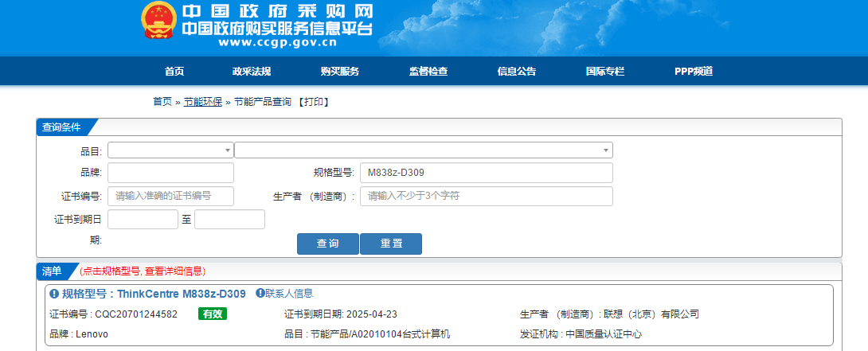Click the 规格型号 field with M838z-D309
868x351 pixels.
[x=487, y=173]
